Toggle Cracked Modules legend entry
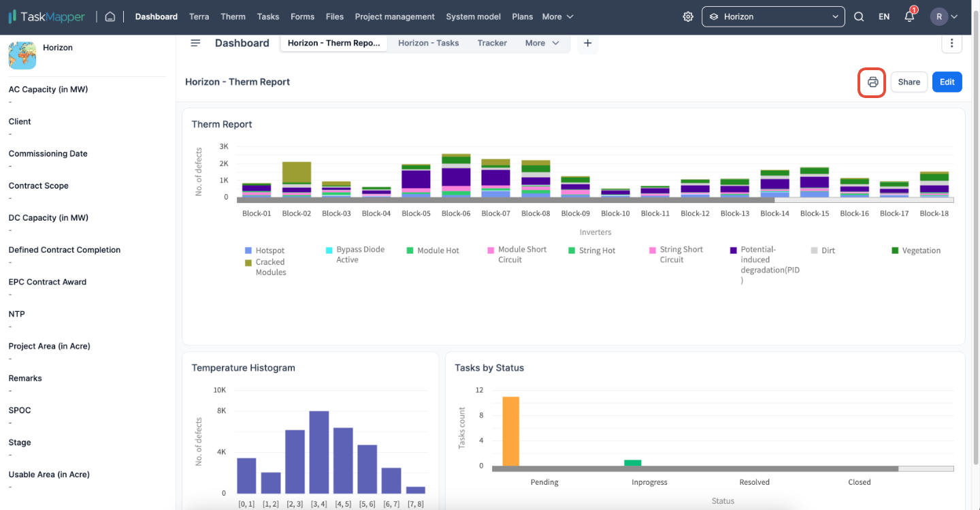Image resolution: width=980 pixels, height=510 pixels. [265, 267]
